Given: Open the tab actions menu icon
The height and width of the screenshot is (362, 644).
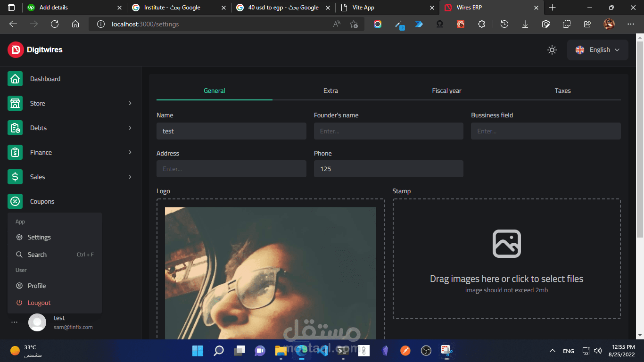Looking at the screenshot, I should coord(11,8).
